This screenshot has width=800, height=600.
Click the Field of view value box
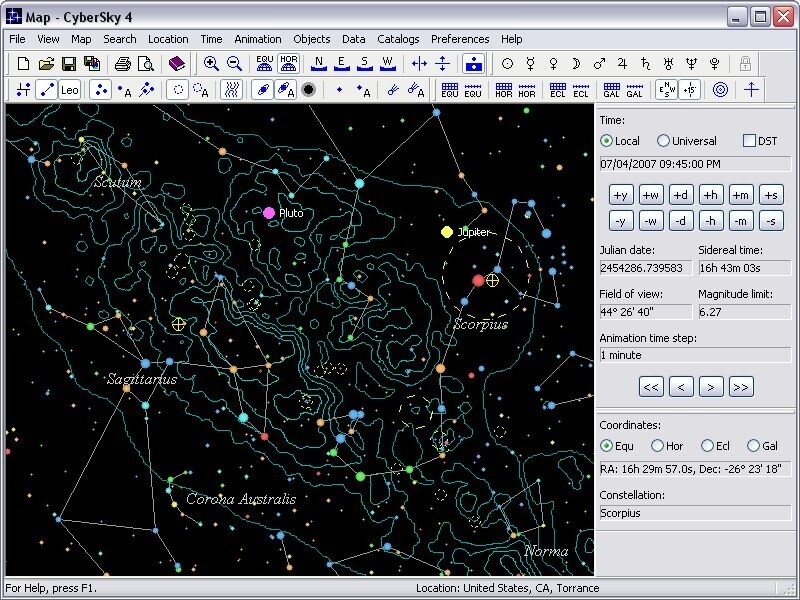click(x=645, y=312)
